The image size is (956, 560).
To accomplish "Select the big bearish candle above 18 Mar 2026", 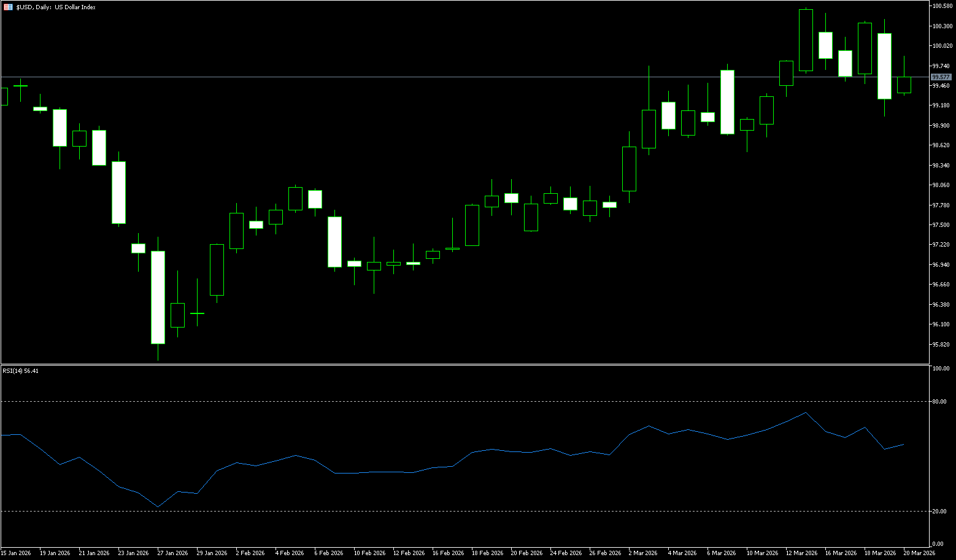I will (x=884, y=66).
